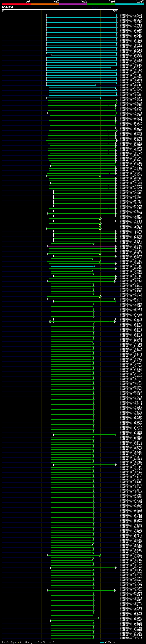
Task: Open hit UniRef100_Q43381
Action: coord(131,32)
